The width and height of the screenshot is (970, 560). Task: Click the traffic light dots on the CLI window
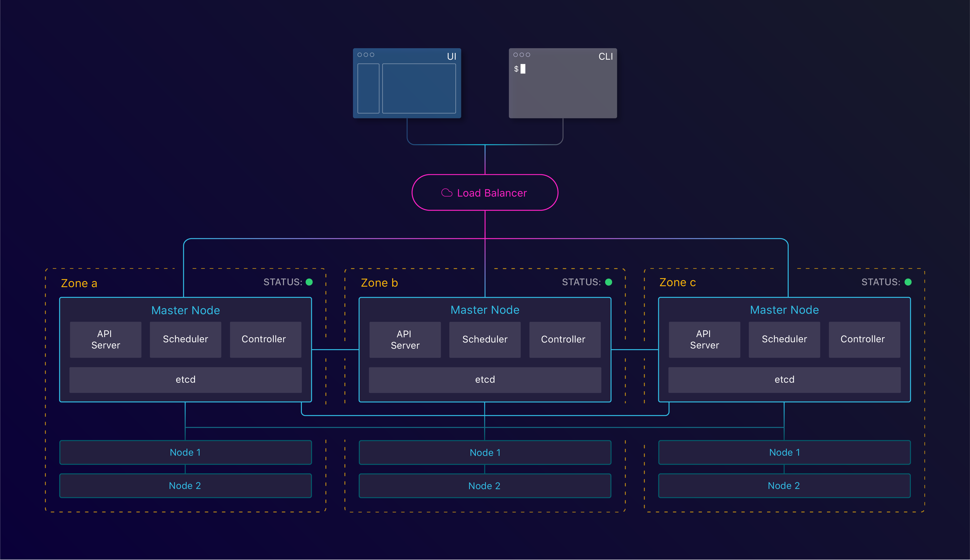click(x=521, y=55)
